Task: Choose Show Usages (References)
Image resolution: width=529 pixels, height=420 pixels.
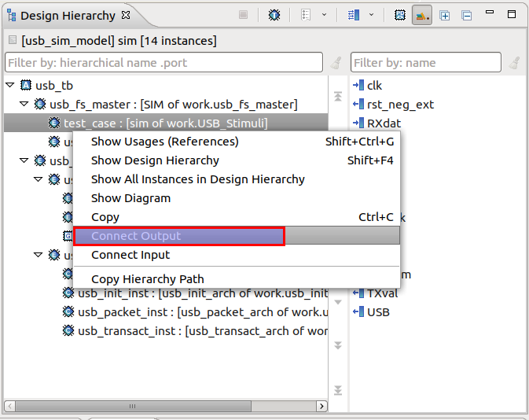Action: tap(237, 142)
